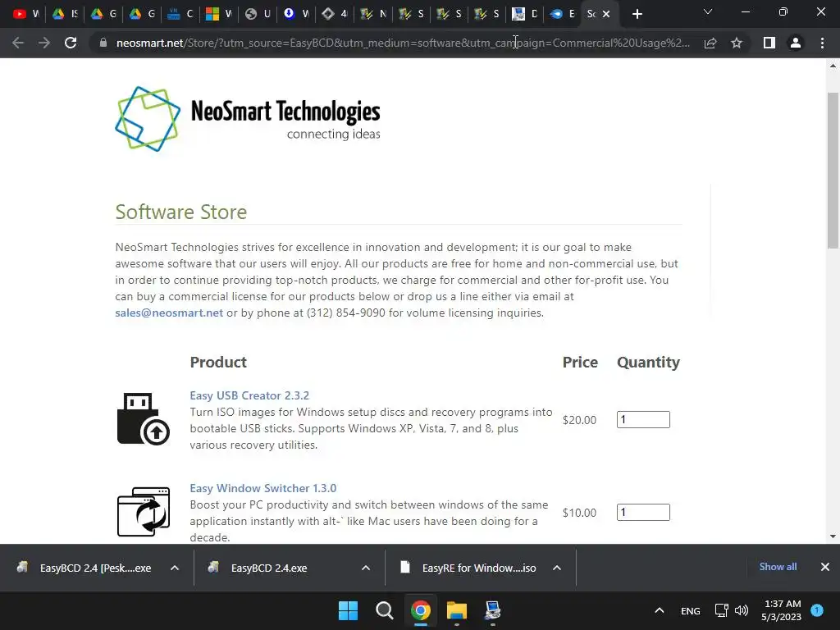Click the NeoSmart Technologies logo
Screen dimensions: 840x630
tap(248, 119)
